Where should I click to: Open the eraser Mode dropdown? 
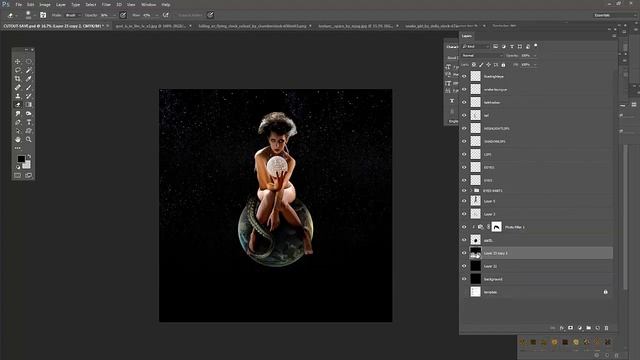[x=73, y=15]
